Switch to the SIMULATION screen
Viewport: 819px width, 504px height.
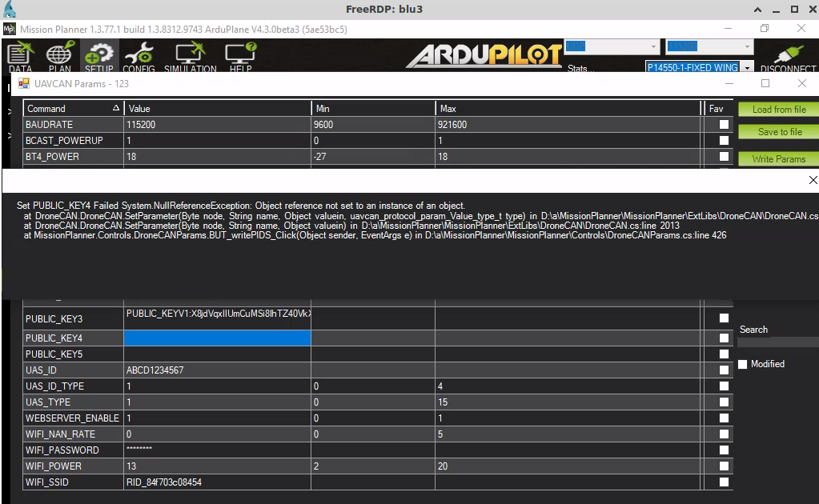click(190, 54)
